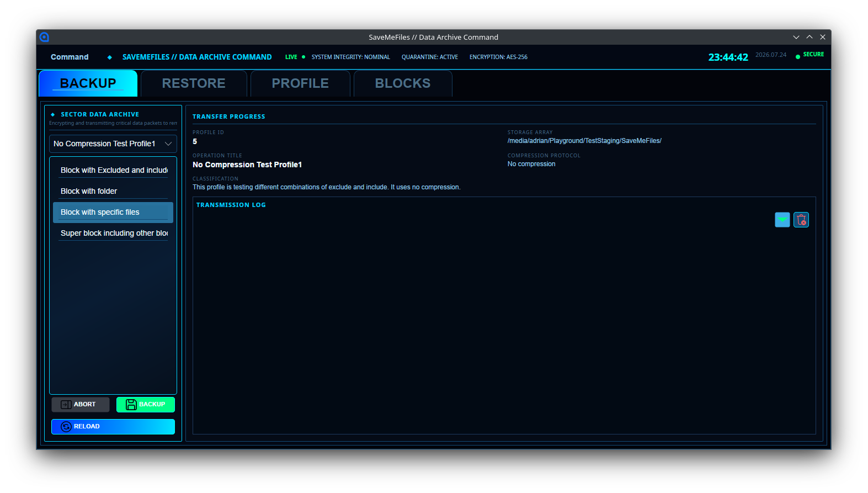Go to the PROFILE tab
This screenshot has height=493, width=868.
click(300, 83)
